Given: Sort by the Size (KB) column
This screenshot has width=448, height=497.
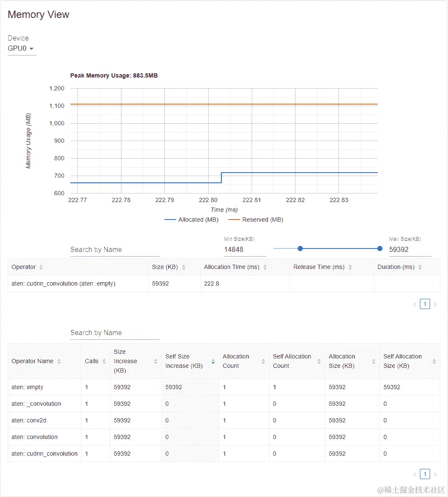Looking at the screenshot, I should coord(184,267).
